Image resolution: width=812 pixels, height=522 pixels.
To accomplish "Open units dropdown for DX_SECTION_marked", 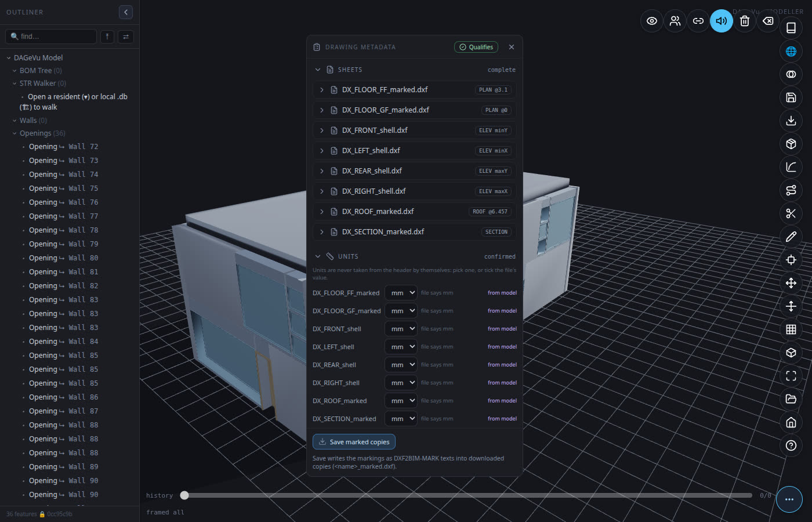I will 401,419.
